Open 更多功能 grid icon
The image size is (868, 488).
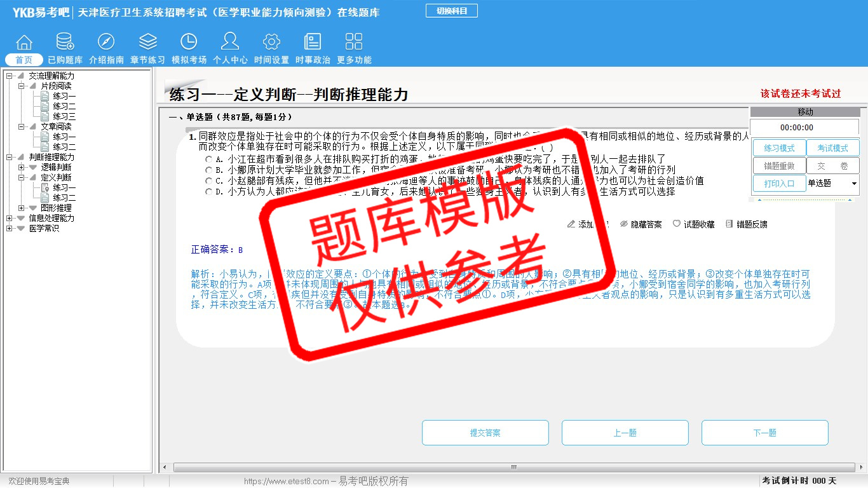pos(354,43)
